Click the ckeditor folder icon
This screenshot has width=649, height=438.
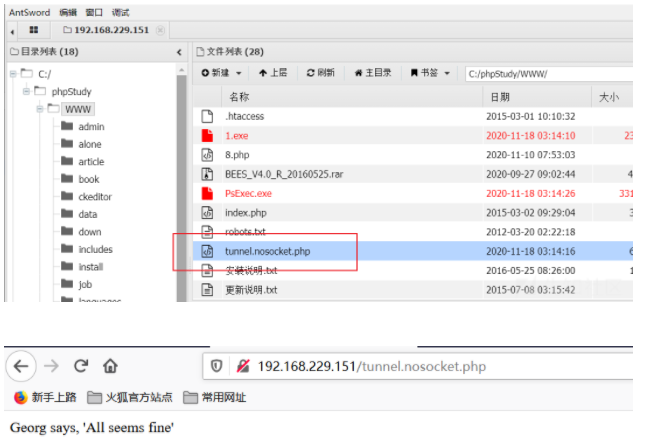point(67,196)
